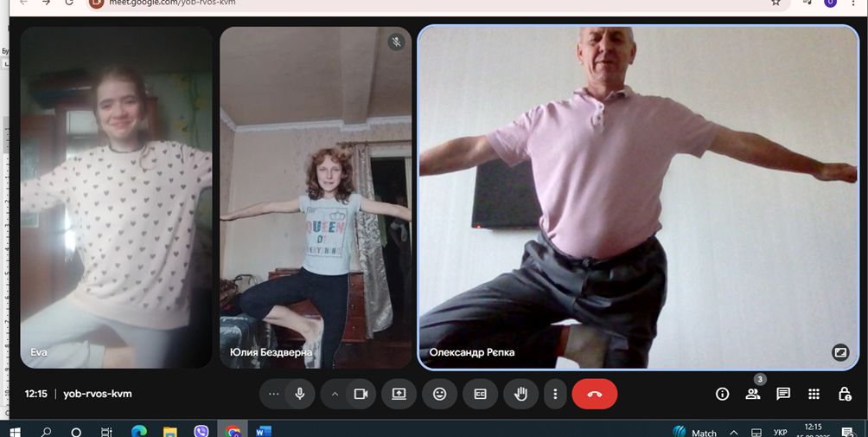Open the activities grid icon
This screenshot has height=437, width=868.
[x=814, y=394]
